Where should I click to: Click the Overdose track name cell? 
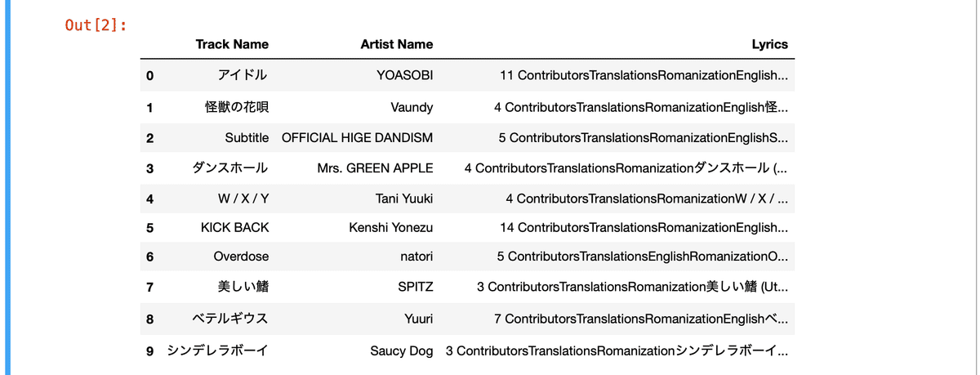[x=241, y=257]
